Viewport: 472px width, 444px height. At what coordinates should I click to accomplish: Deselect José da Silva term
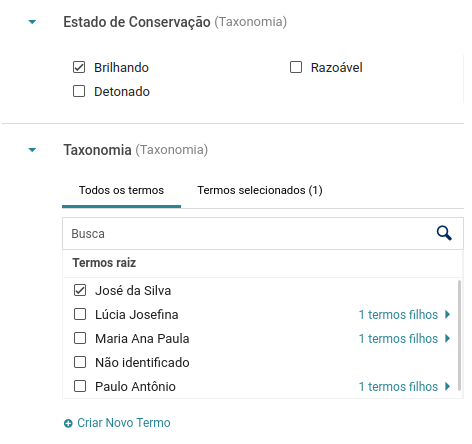point(80,290)
